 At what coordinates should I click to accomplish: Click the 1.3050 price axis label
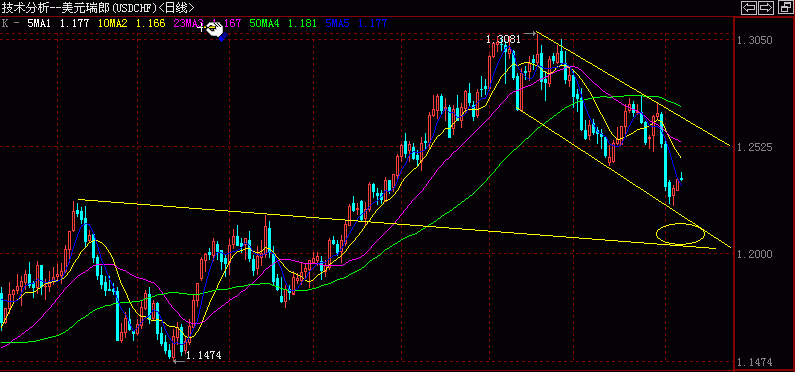point(755,40)
